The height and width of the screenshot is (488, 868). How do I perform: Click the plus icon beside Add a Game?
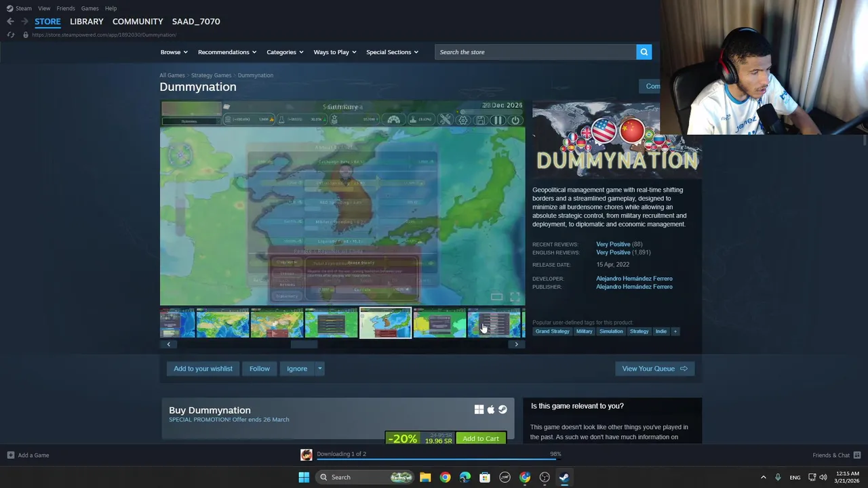click(11, 455)
